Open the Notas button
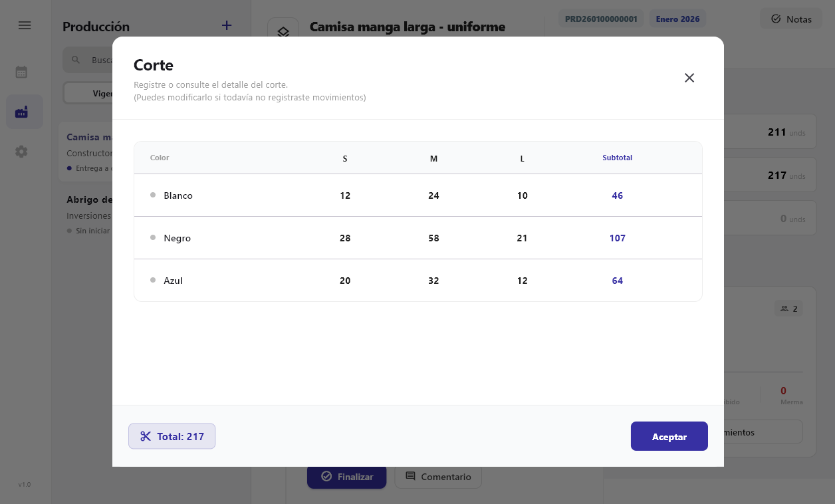 (791, 19)
